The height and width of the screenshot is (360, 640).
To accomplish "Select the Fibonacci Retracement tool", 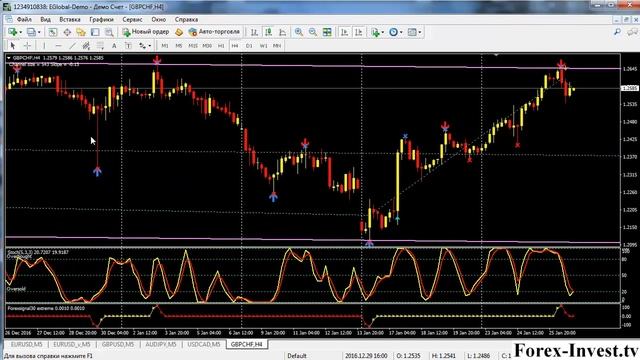I will pos(100,46).
